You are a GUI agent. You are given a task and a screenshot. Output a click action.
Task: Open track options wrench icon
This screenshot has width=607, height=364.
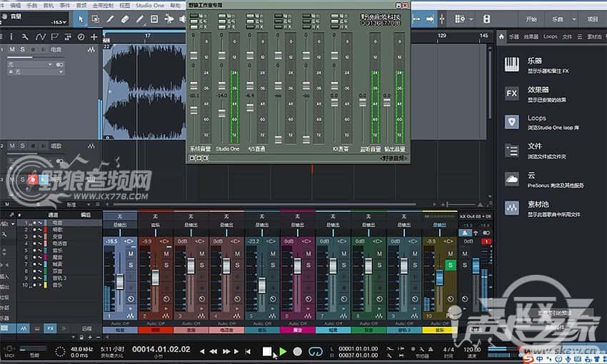tap(25, 36)
